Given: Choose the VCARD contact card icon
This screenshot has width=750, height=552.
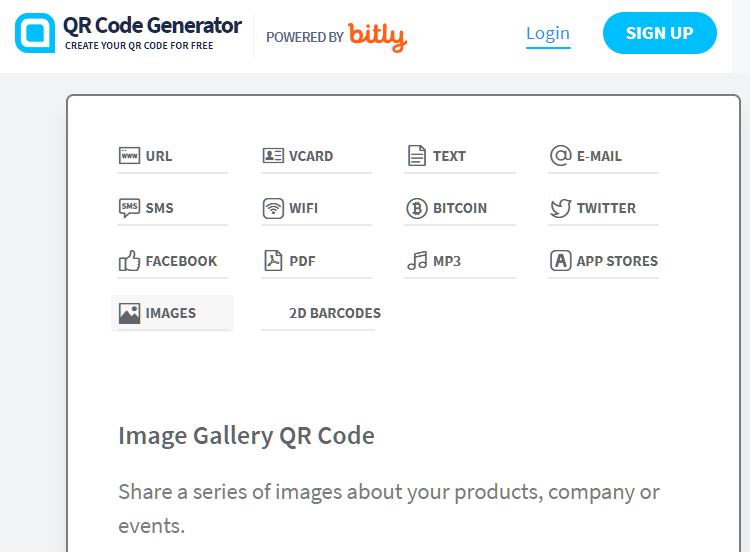Looking at the screenshot, I should 273,155.
